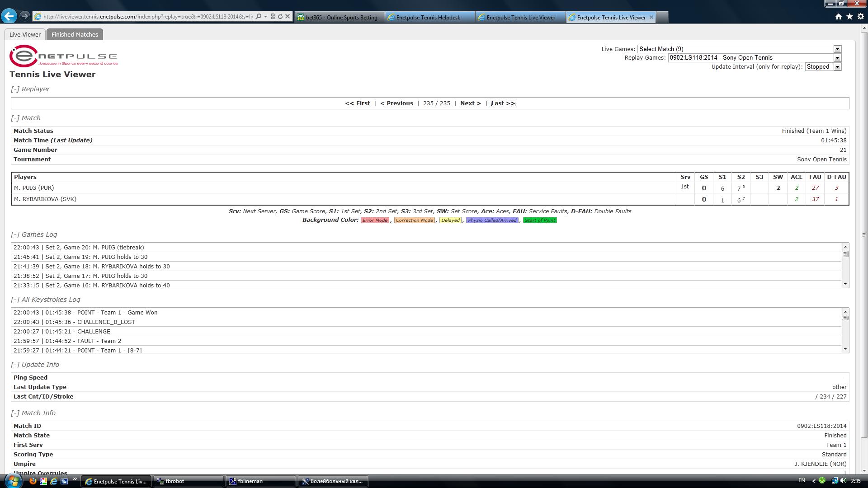Click the browser Forward arrow
Image resolution: width=868 pixels, height=488 pixels.
tap(25, 16)
